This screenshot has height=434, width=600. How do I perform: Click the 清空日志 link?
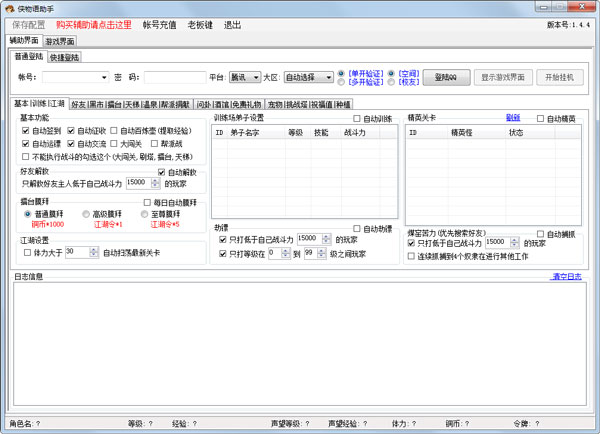[x=566, y=277]
